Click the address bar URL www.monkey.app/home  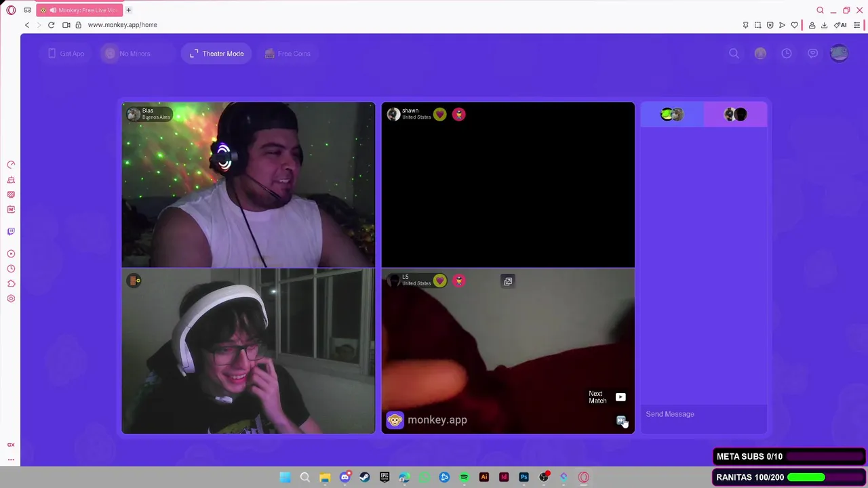(122, 25)
